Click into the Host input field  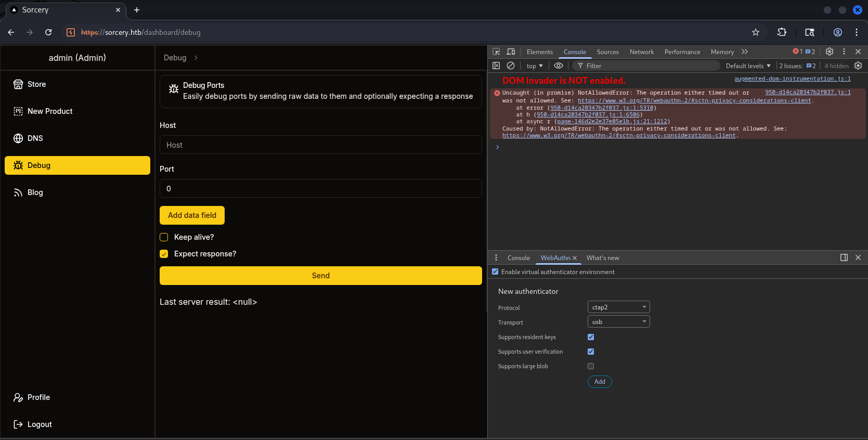[320, 145]
